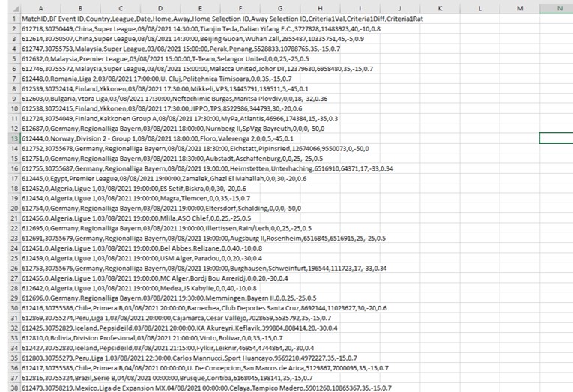Click the header row cell starting MatchID,BF Event ID
The width and height of the screenshot is (573, 392).
[x=222, y=19]
